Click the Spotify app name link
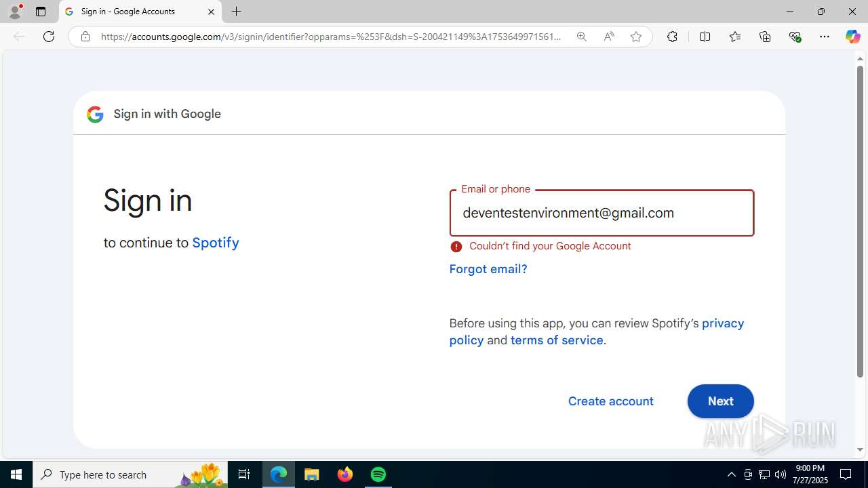868x488 pixels. (x=216, y=243)
